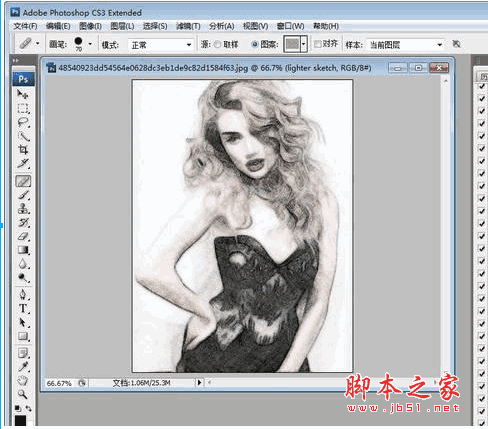Minimize the sketch document window
This screenshot has height=429, width=488.
[398, 68]
